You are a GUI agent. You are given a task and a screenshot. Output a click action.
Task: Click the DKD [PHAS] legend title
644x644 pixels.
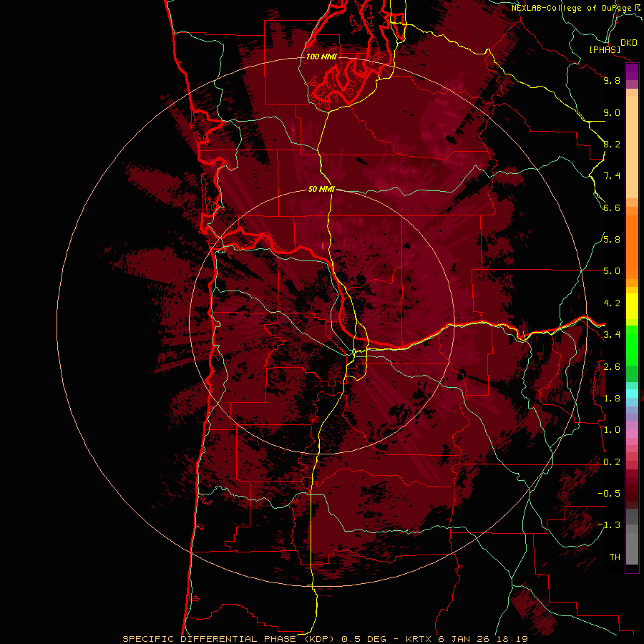tap(613, 47)
